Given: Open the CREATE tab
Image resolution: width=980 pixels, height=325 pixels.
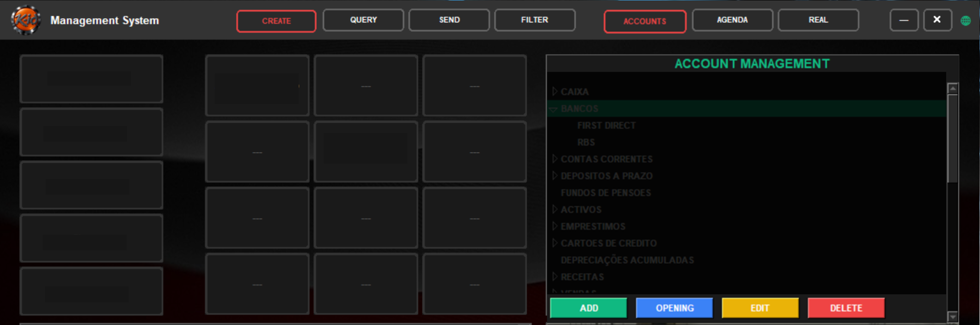Looking at the screenshot, I should point(276,21).
